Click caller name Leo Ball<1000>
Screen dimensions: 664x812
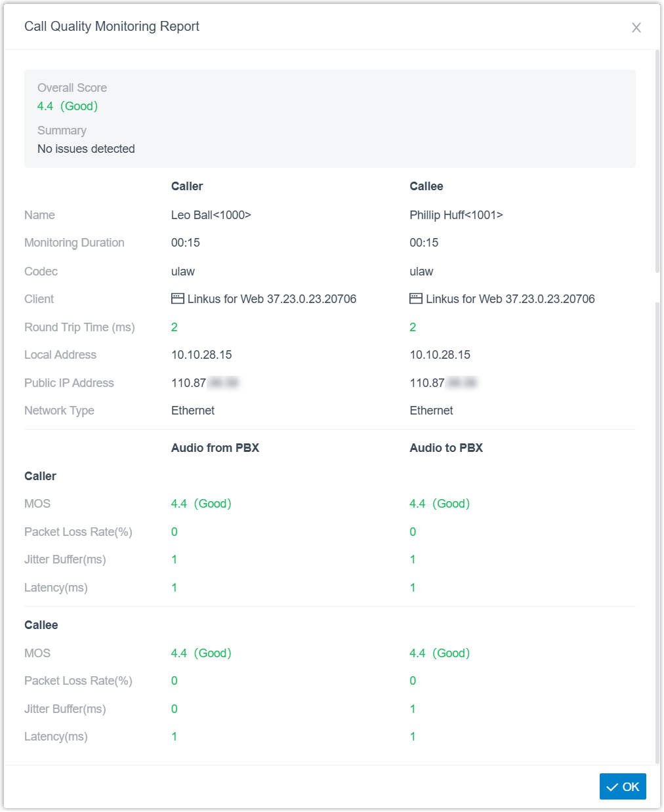coord(211,215)
